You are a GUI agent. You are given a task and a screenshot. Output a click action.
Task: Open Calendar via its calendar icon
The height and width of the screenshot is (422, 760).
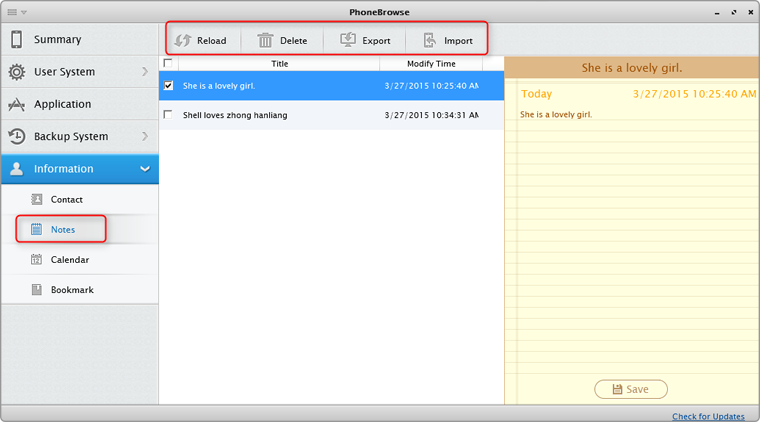coord(37,260)
